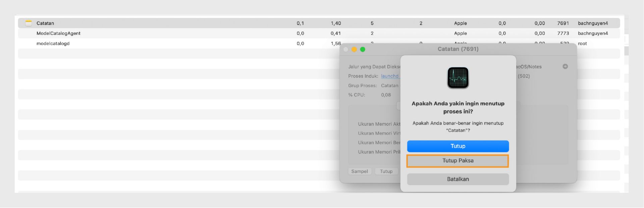Select the ModelCatalogAgent process row
This screenshot has width=644, height=208.
[319, 33]
